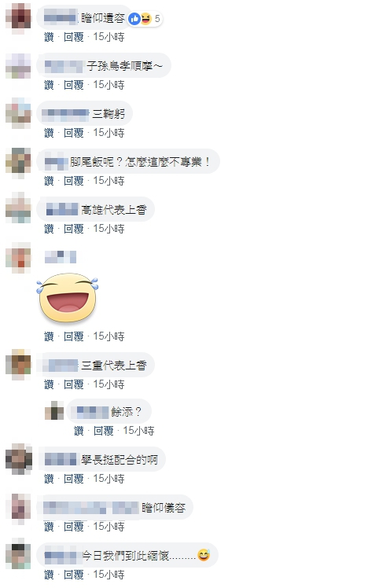Screen dimensions: 368x588
Task: Like the 腳尾飯呢 comment
Action: (x=49, y=181)
